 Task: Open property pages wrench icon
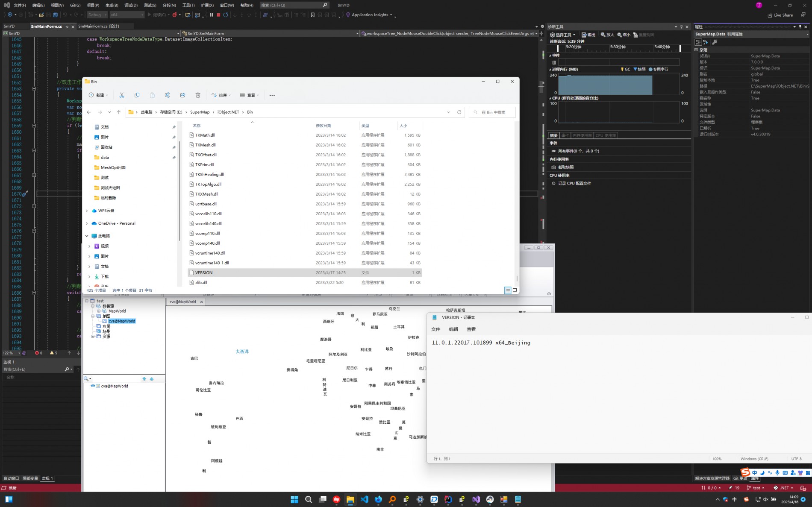coord(715,42)
